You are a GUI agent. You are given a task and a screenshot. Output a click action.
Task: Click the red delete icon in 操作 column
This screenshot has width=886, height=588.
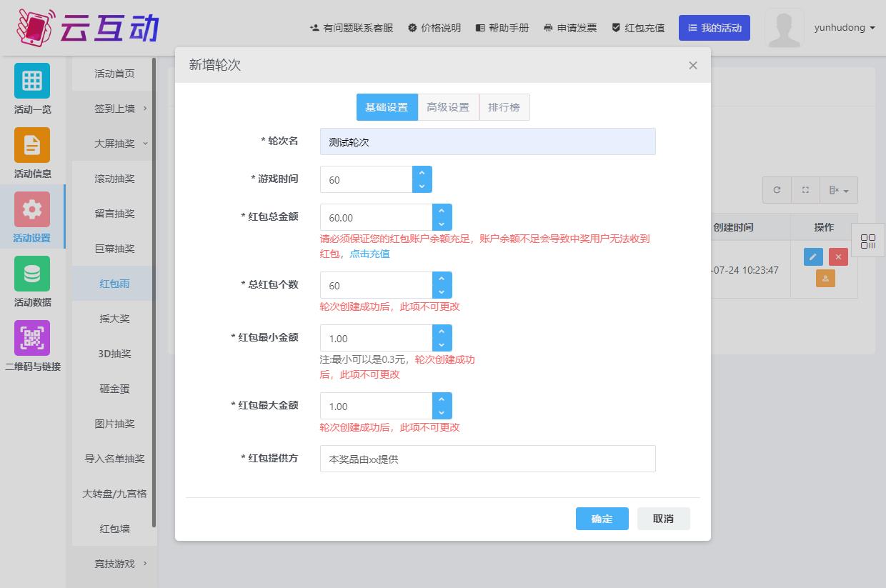coord(838,256)
